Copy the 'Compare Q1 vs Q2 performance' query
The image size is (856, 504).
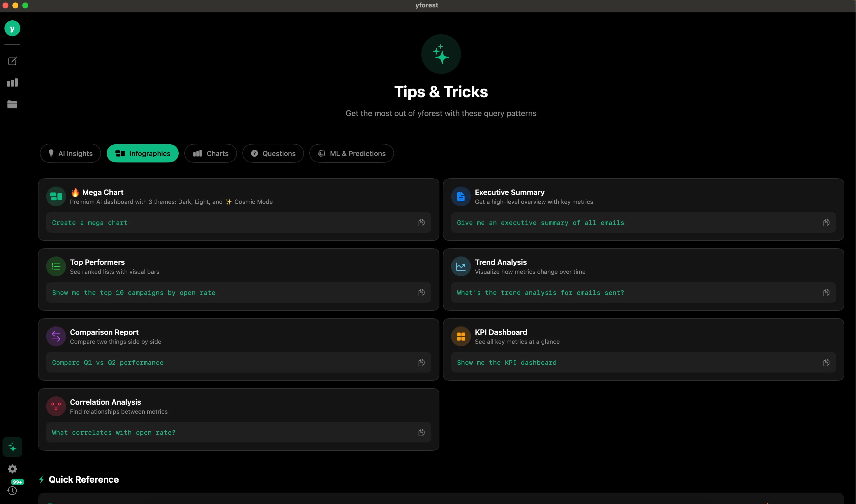[421, 363]
